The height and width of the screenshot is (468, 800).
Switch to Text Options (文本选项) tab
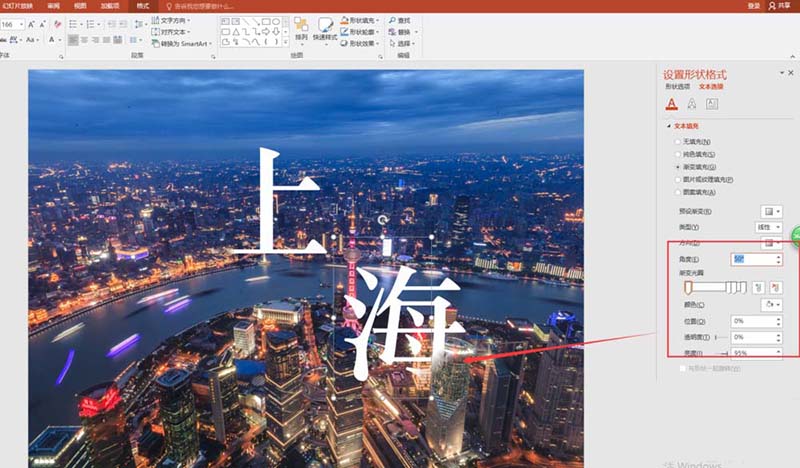711,87
